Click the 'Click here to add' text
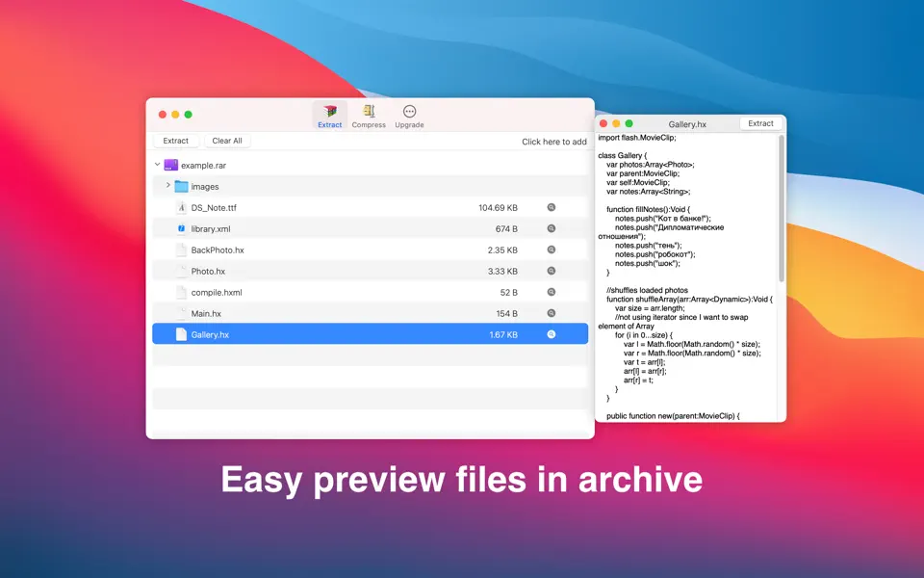The image size is (924, 578). click(x=554, y=142)
